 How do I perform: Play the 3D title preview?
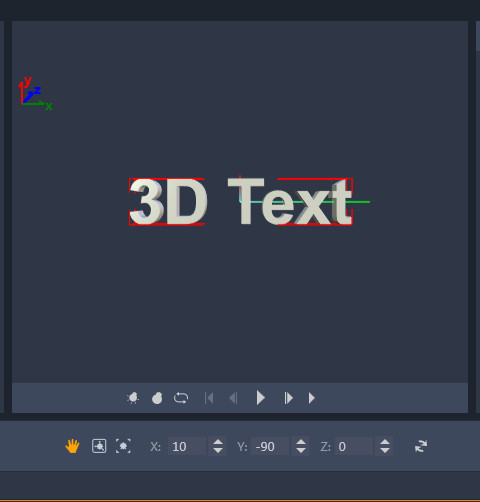(260, 398)
